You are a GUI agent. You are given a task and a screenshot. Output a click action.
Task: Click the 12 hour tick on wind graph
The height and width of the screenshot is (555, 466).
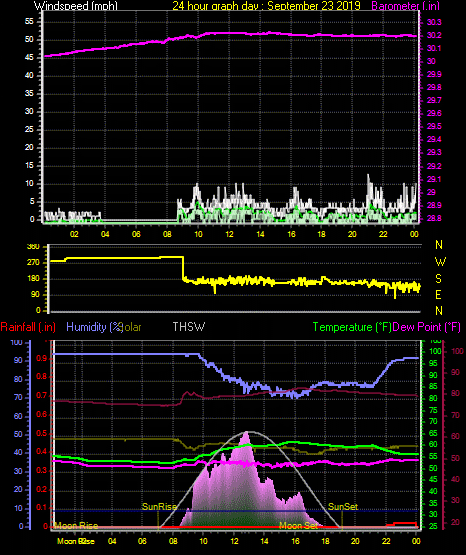(x=229, y=234)
